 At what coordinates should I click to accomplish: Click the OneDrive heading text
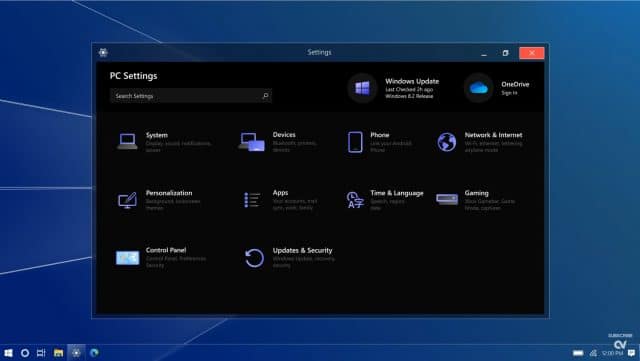[x=515, y=85]
